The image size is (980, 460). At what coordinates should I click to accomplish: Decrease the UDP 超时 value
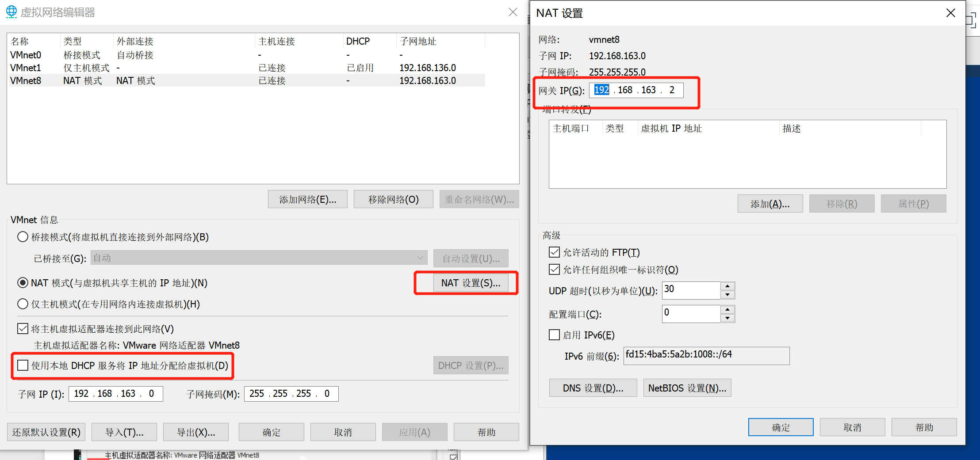pos(727,295)
